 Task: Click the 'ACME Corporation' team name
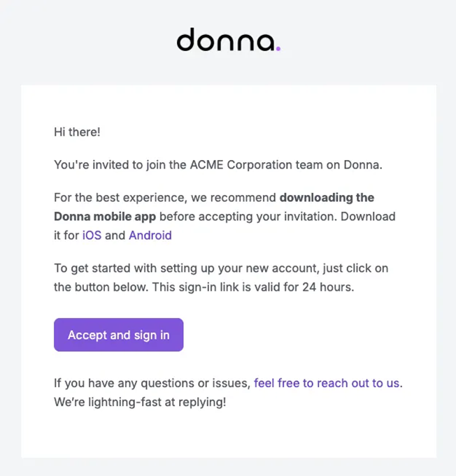click(234, 165)
